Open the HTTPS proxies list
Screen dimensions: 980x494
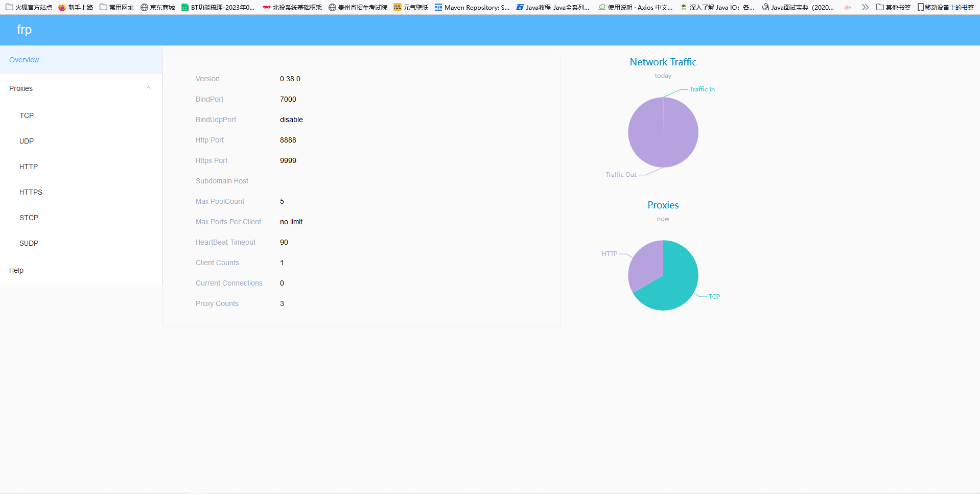click(x=81, y=192)
